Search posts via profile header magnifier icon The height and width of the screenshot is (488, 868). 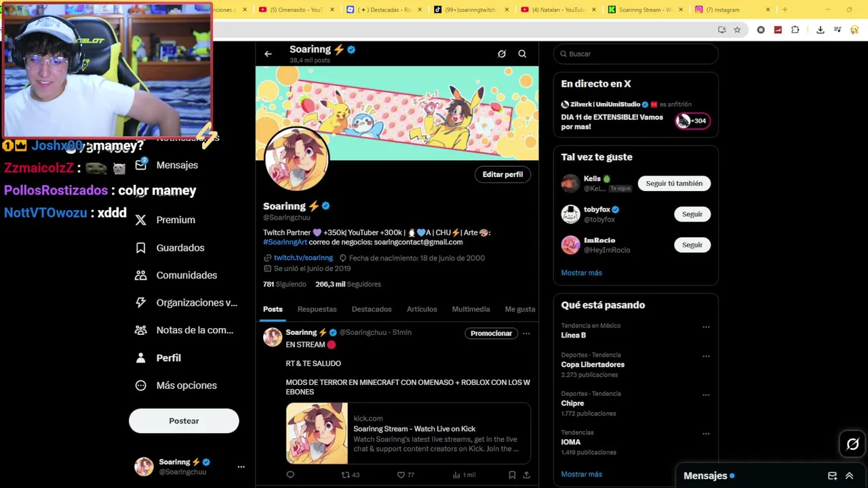click(522, 54)
